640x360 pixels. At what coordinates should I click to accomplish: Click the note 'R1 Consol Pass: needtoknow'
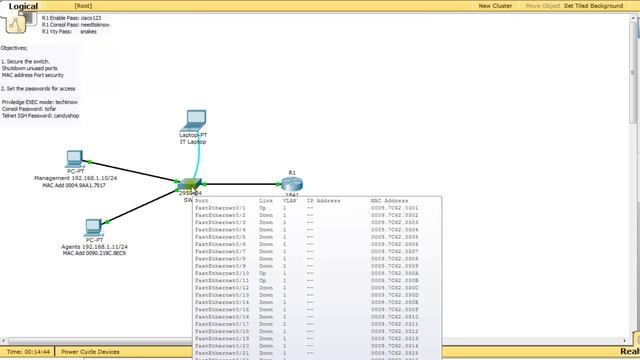click(x=76, y=25)
